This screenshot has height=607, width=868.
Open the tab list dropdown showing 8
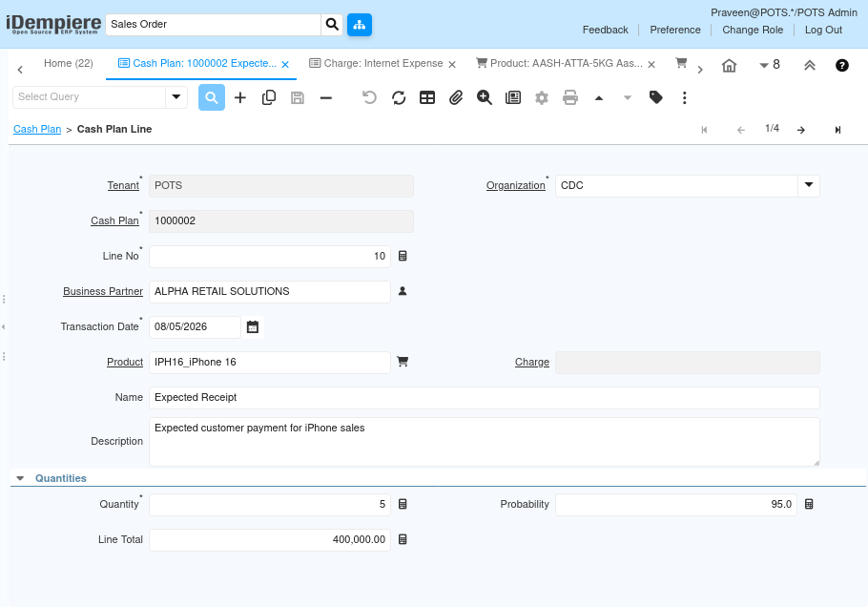point(770,65)
